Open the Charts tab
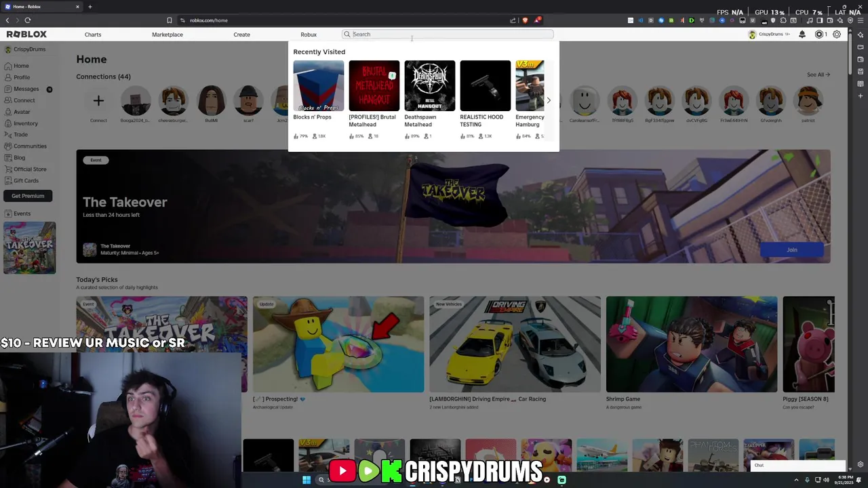Screen dimensions: 868x488 (x=93, y=35)
